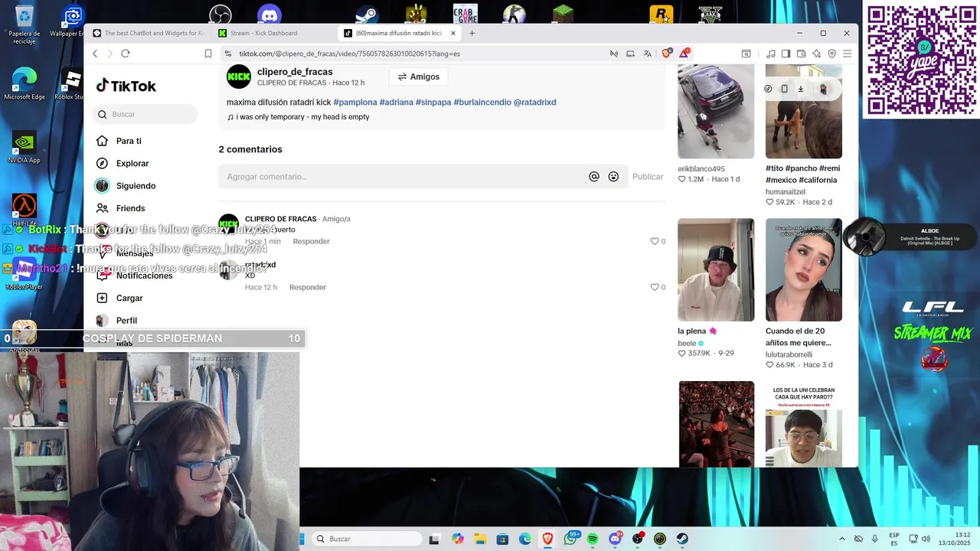This screenshot has width=980, height=551.
Task: Open Brave Shields lion icon
Action: point(666,54)
